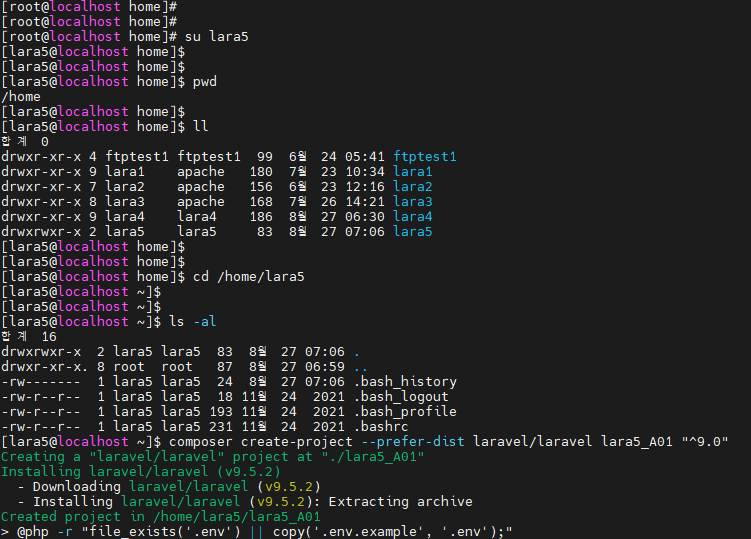751x539 pixels.
Task: Click the '/home' output line
Action: pos(21,97)
